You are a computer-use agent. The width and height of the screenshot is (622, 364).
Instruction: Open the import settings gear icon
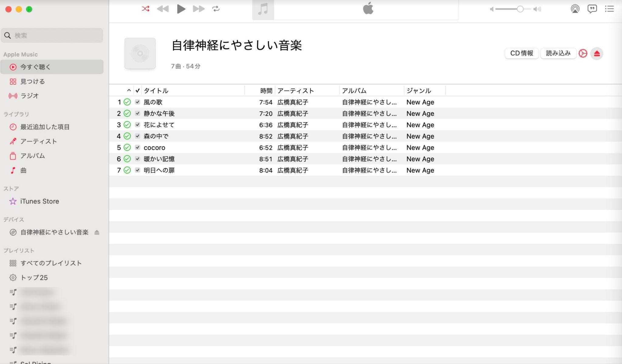click(x=583, y=54)
